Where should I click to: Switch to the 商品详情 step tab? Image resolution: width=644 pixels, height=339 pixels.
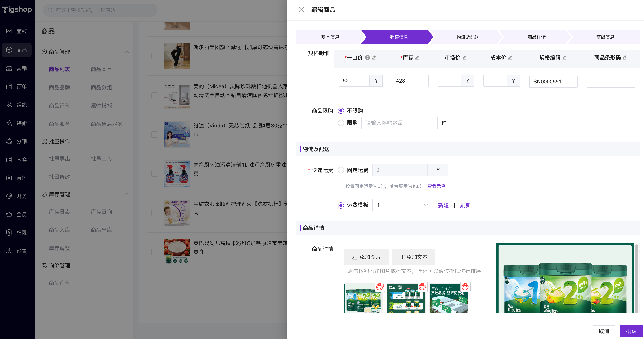(x=536, y=37)
